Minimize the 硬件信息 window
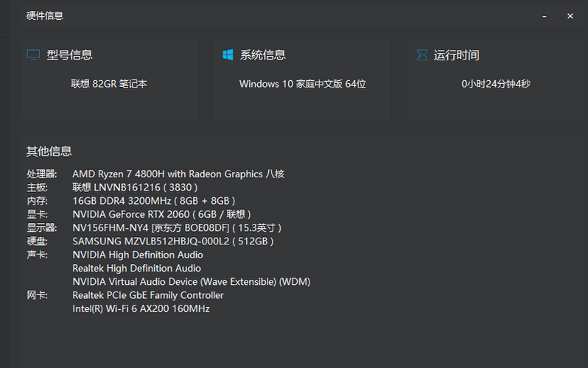588x368 pixels. tap(544, 15)
